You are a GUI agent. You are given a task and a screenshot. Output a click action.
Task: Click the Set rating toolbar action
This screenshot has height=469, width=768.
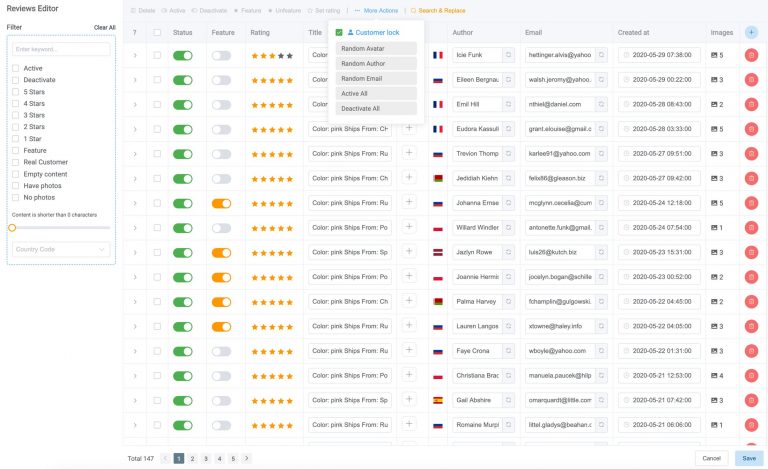[324, 10]
